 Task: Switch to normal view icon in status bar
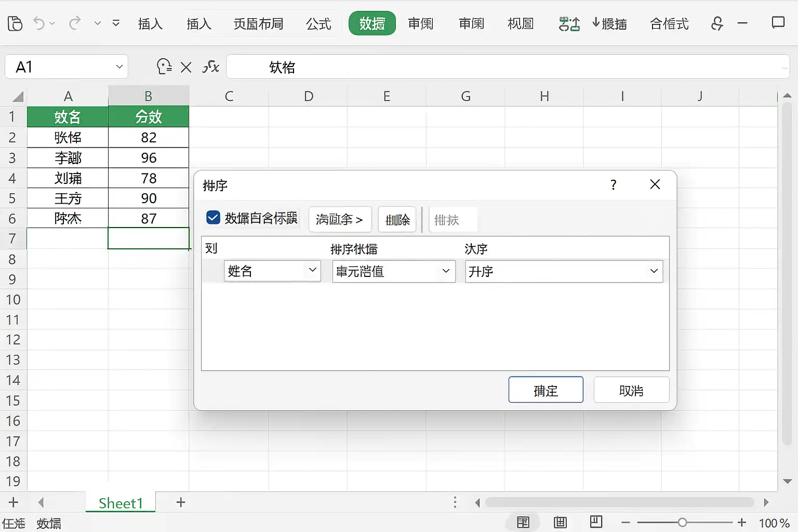coord(523,523)
